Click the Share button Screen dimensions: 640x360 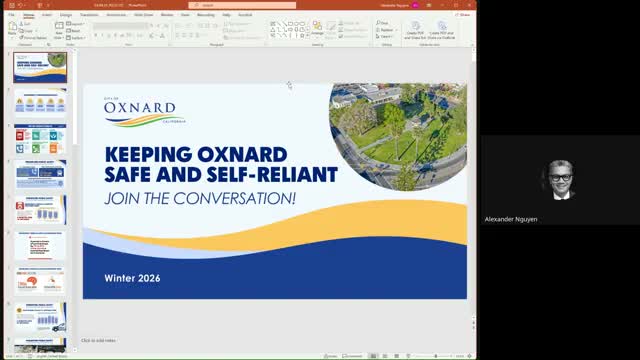(x=463, y=15)
